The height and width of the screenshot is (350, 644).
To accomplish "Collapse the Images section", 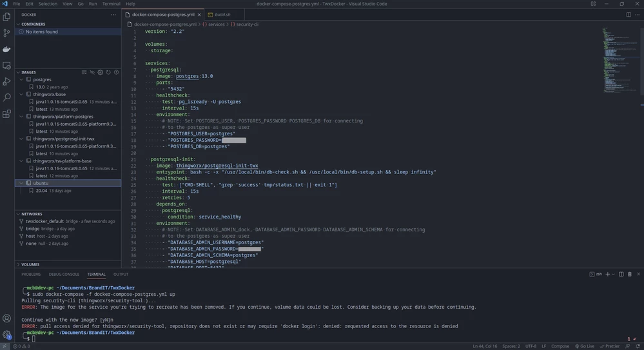I will [18, 72].
